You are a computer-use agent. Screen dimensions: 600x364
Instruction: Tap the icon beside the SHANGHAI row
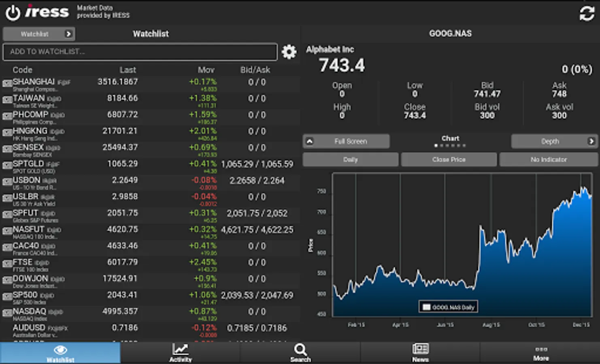click(x=7, y=83)
